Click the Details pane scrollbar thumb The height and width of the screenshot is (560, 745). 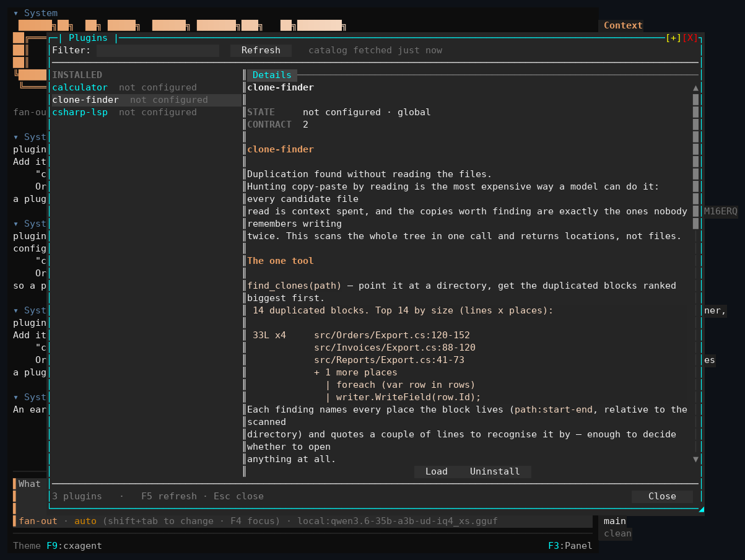[x=695, y=162]
